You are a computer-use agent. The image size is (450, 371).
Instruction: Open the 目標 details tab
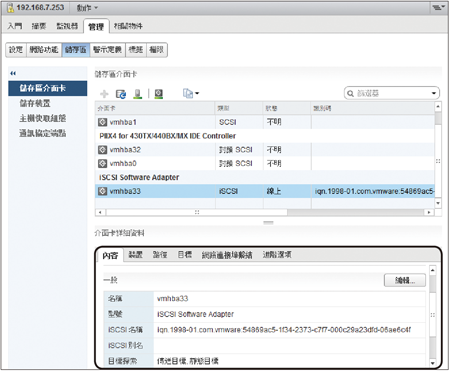point(184,255)
